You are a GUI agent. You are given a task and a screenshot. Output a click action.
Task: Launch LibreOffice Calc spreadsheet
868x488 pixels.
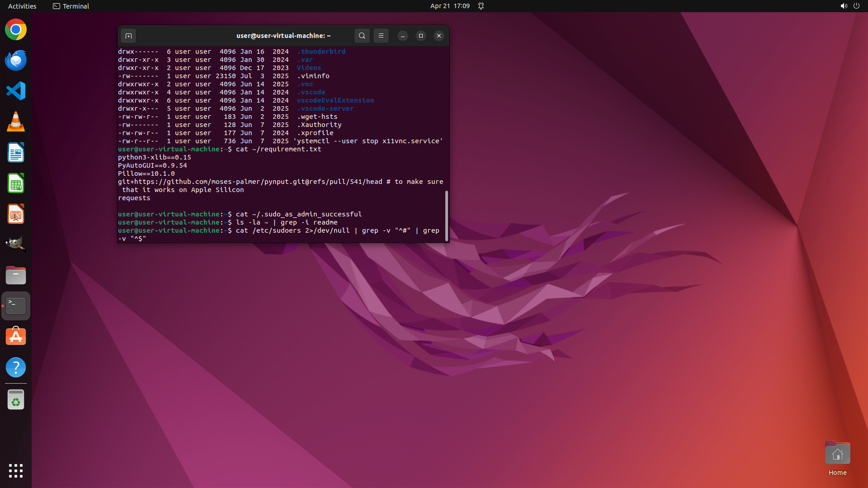pyautogui.click(x=16, y=183)
